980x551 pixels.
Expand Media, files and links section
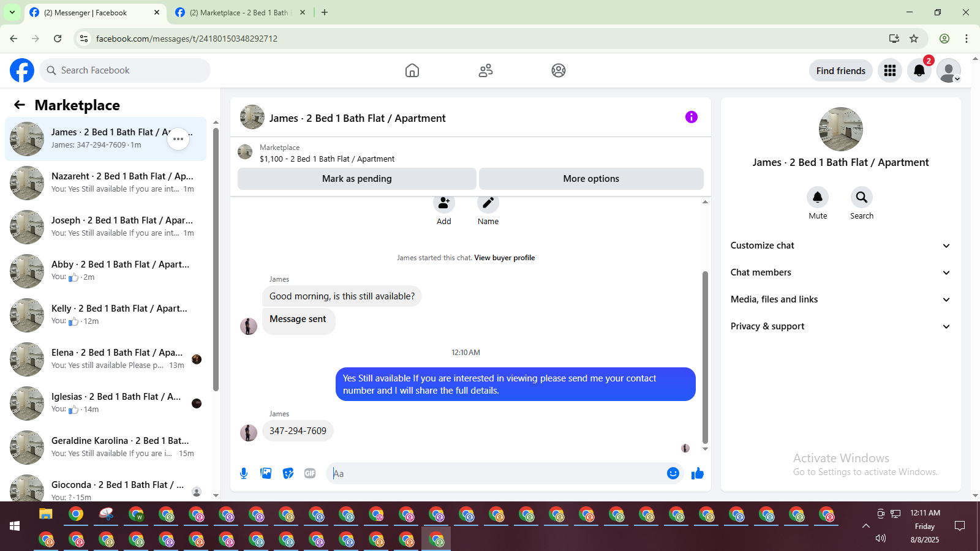840,299
